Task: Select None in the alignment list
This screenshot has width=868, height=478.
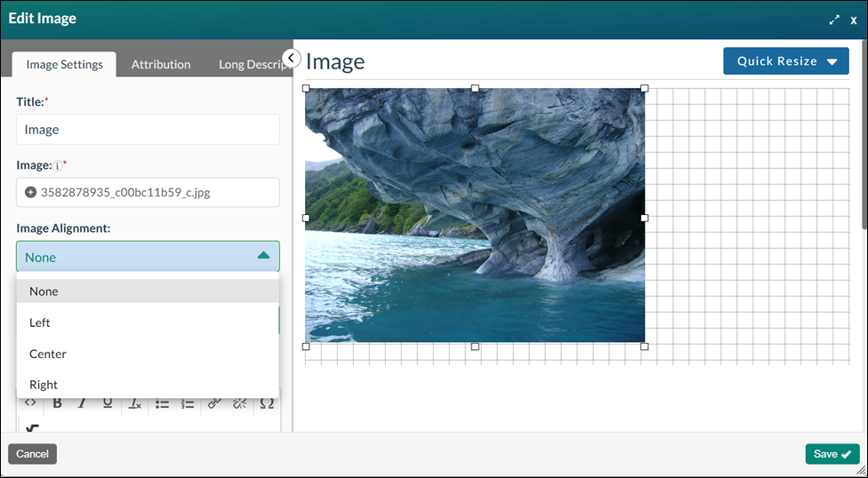Action: 148,291
